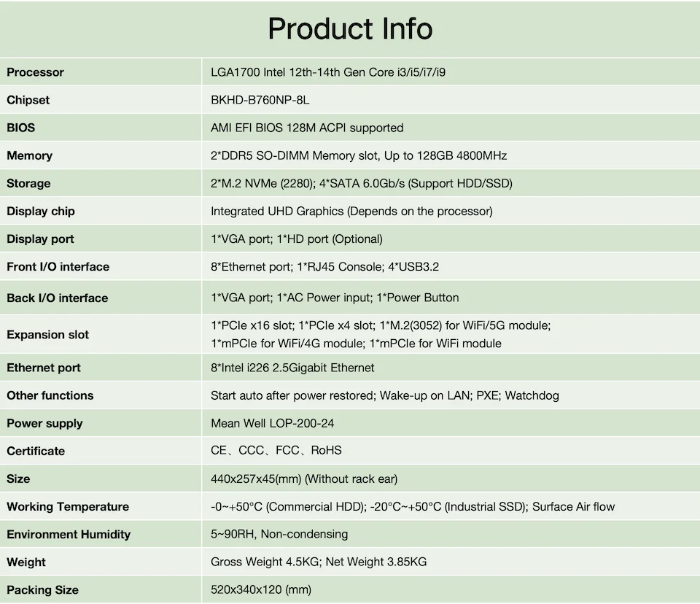Click the Back I/O interface value
The height and width of the screenshot is (604, 700).
pyautogui.click(x=335, y=298)
